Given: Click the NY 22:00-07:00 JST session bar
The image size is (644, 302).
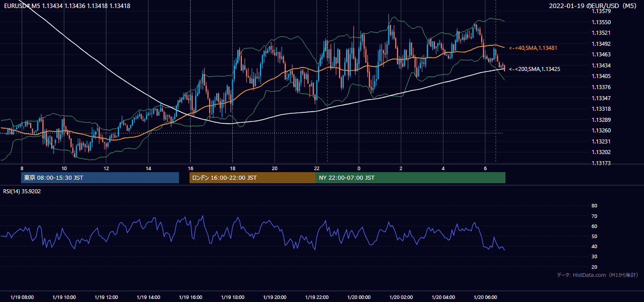Looking at the screenshot, I should pyautogui.click(x=411, y=178).
